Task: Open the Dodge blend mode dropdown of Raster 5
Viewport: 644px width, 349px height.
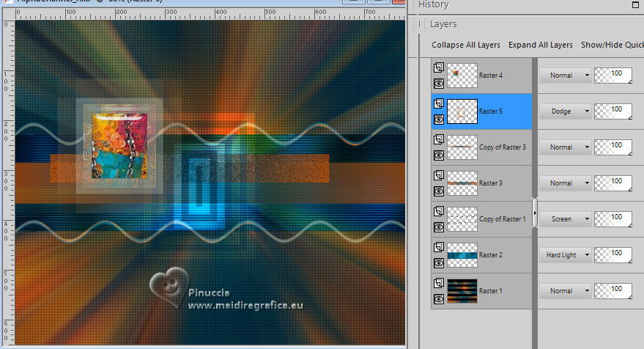Action: 565,111
